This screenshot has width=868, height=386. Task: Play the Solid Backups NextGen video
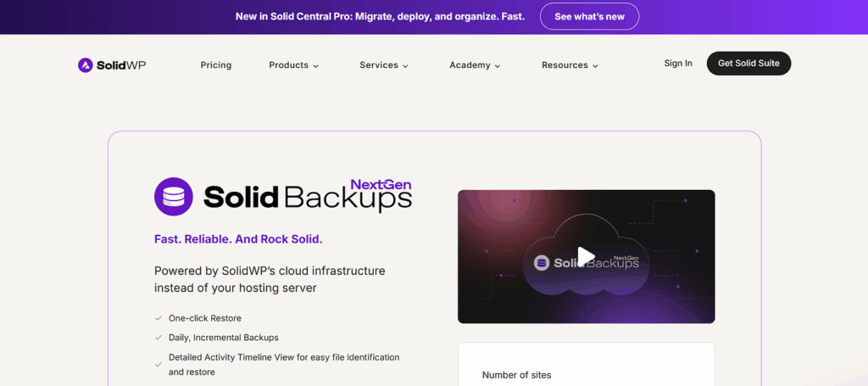tap(586, 256)
